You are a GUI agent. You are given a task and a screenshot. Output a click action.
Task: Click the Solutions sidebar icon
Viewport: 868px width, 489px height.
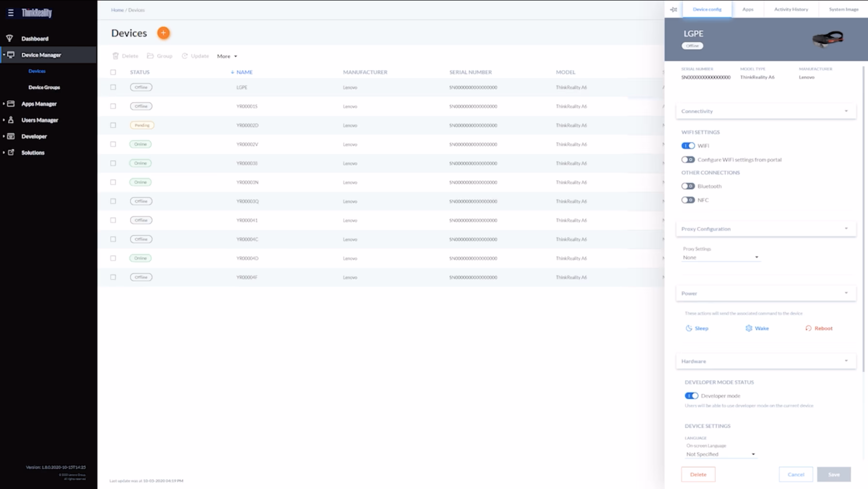pyautogui.click(x=11, y=152)
